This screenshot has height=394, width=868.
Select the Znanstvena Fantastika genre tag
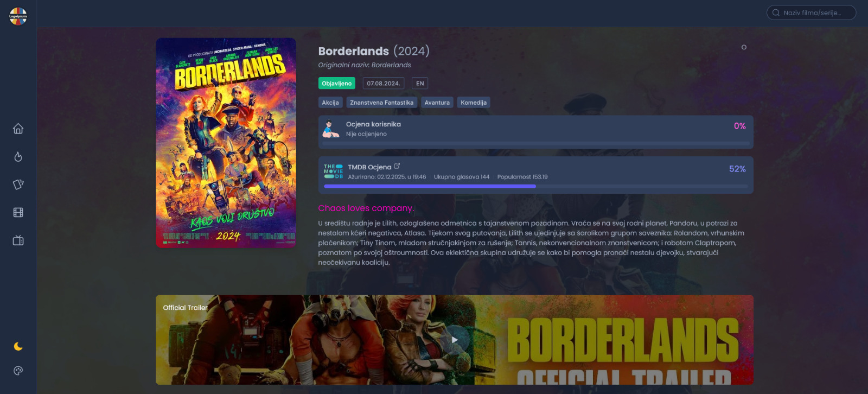(382, 103)
